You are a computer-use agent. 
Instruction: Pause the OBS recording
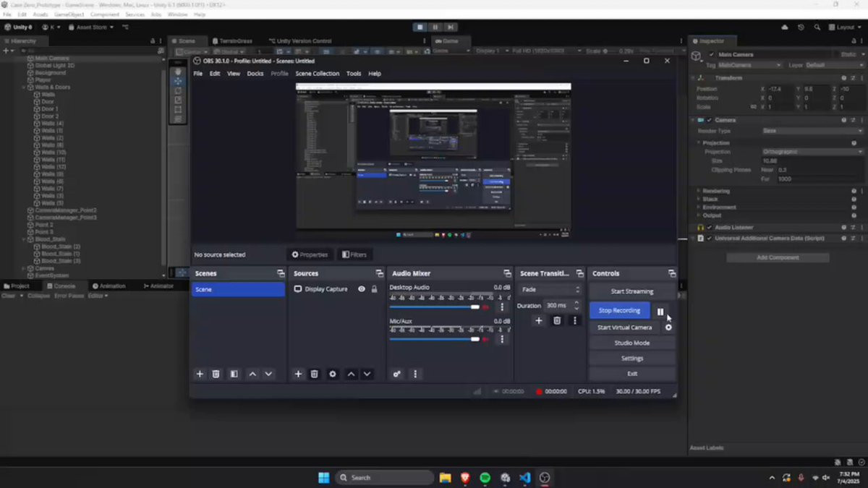point(660,311)
